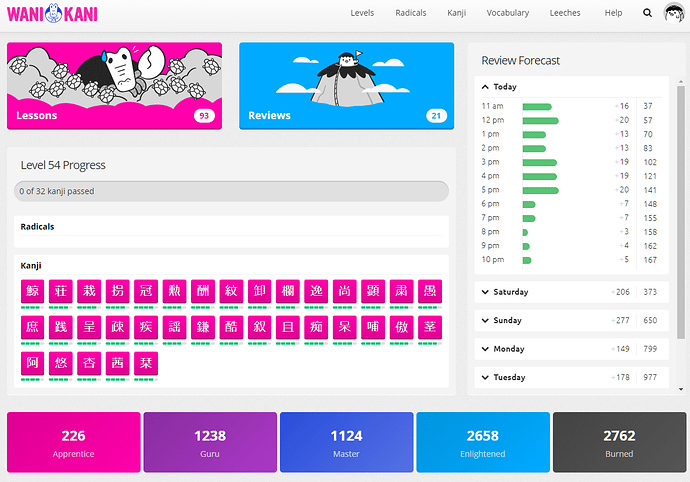View the 1124 Master items card
The image size is (690, 482).
pyautogui.click(x=346, y=442)
